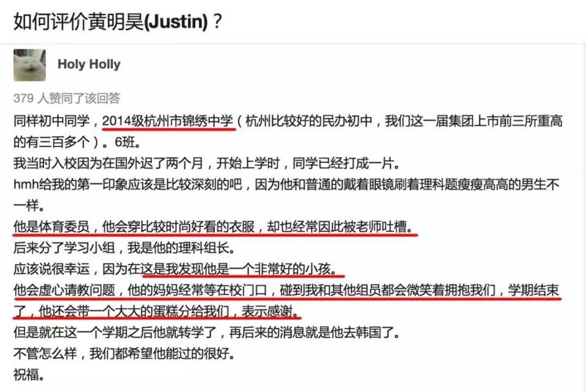The width and height of the screenshot is (586, 392).
Task: Click the Holy Holly cat avatar
Action: [29, 65]
